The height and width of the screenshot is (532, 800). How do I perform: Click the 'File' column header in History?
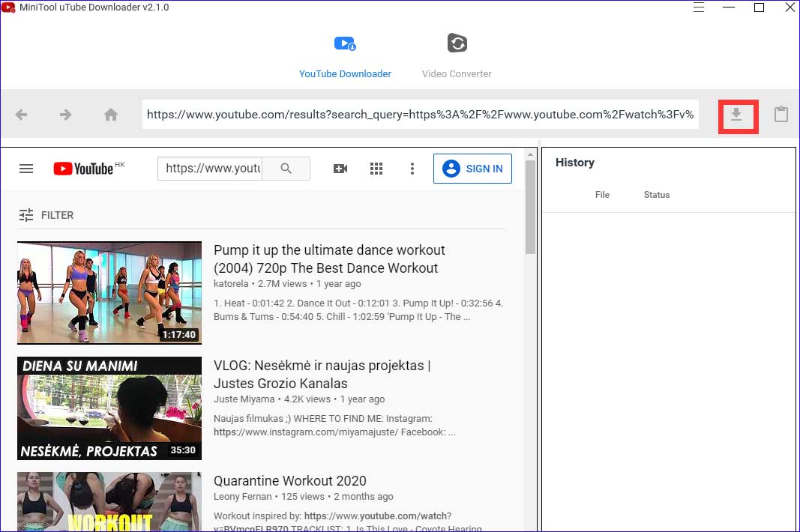click(x=602, y=194)
